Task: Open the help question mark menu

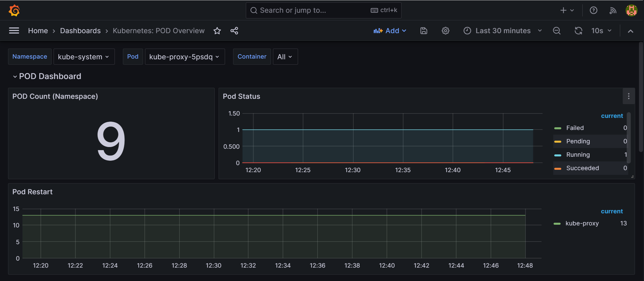Action: [593, 10]
